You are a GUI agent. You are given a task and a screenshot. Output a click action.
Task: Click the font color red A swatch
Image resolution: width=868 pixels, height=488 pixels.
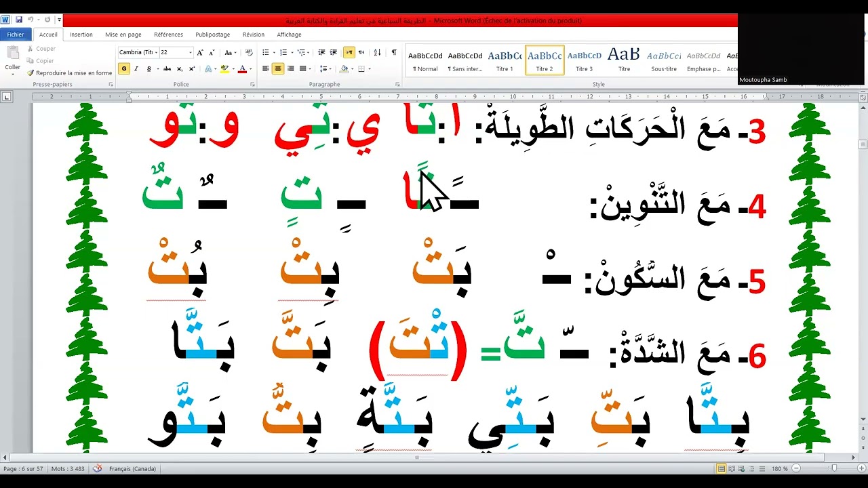coord(242,68)
